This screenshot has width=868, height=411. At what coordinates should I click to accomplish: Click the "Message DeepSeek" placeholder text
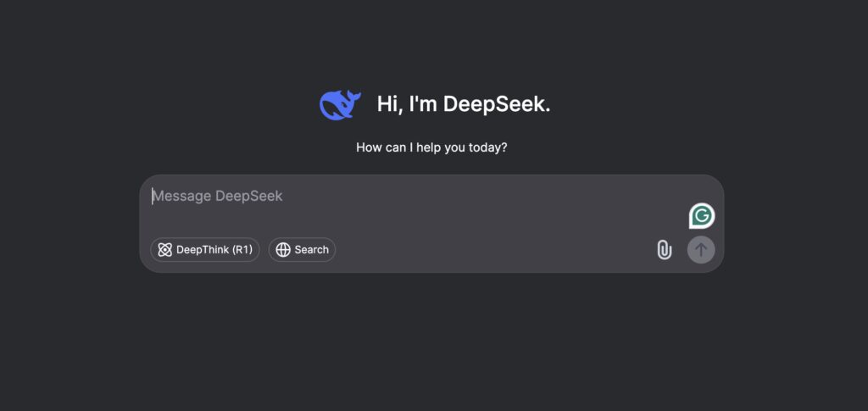(218, 197)
